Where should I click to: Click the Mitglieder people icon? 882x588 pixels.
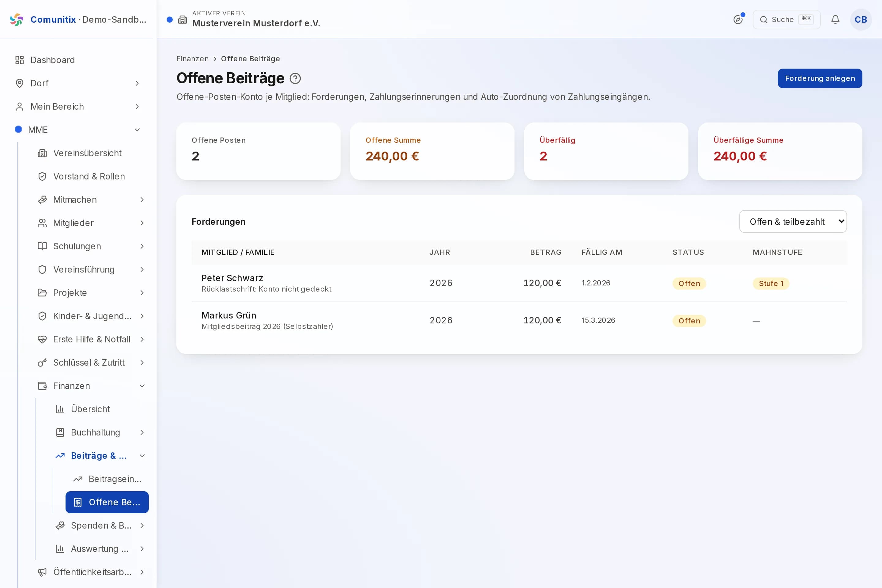click(x=42, y=223)
